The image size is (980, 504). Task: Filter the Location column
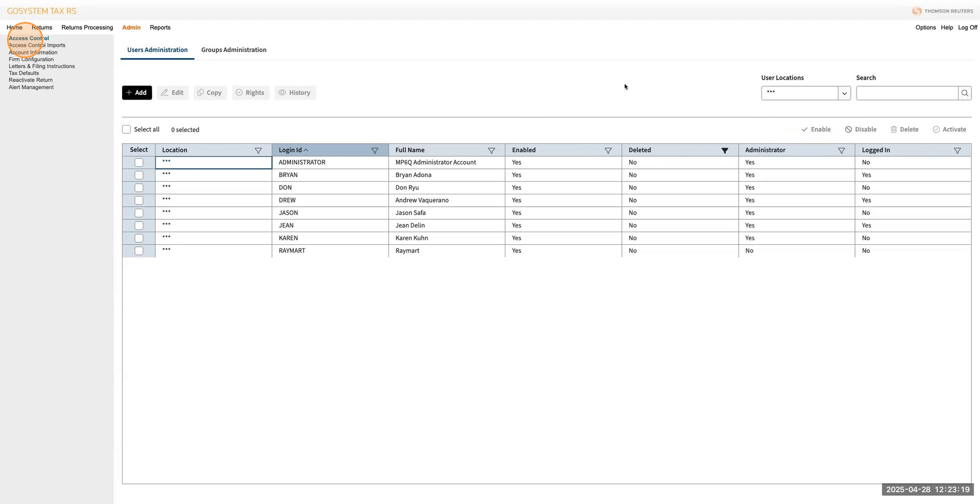pyautogui.click(x=258, y=150)
